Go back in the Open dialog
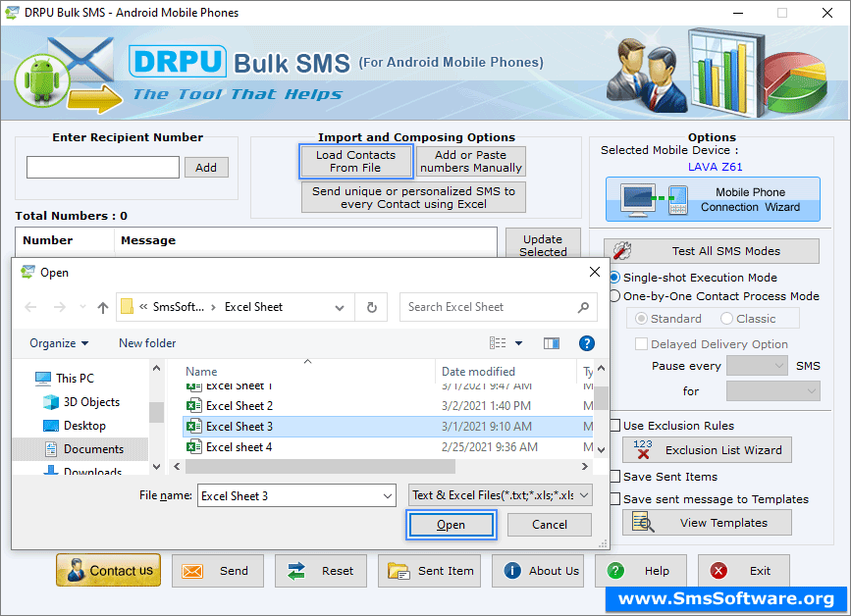 [31, 307]
